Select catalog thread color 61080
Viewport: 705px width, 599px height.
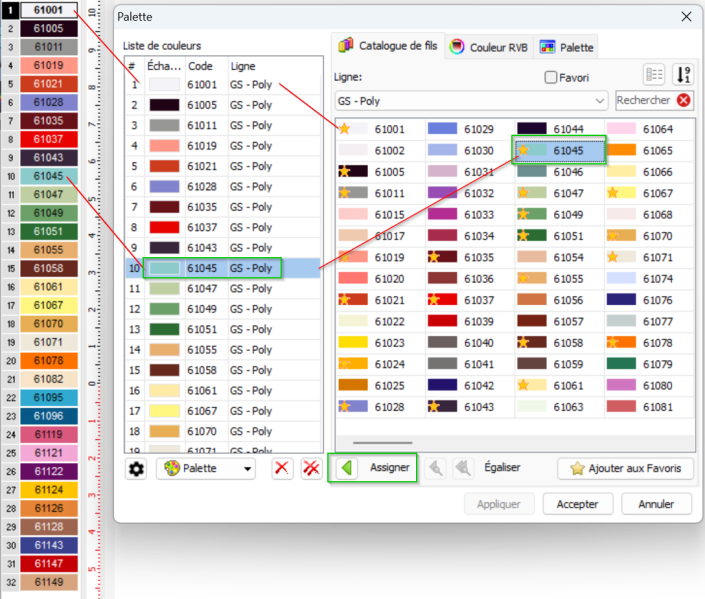[x=649, y=385]
